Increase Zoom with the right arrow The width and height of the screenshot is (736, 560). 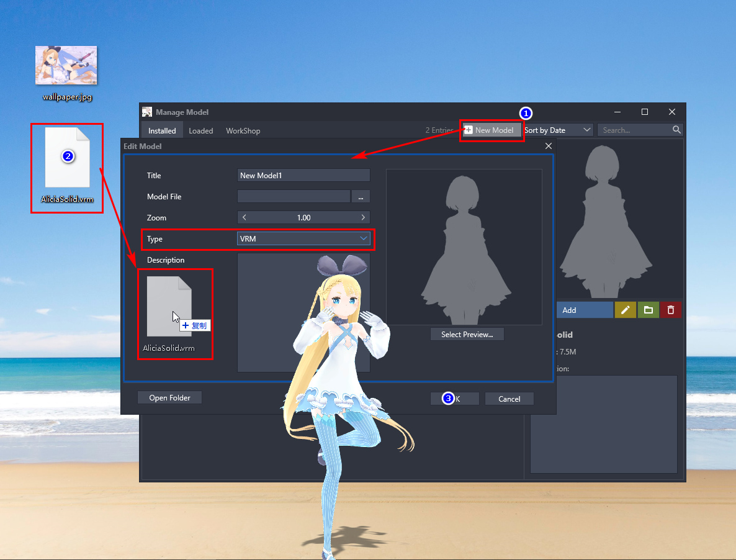[363, 217]
